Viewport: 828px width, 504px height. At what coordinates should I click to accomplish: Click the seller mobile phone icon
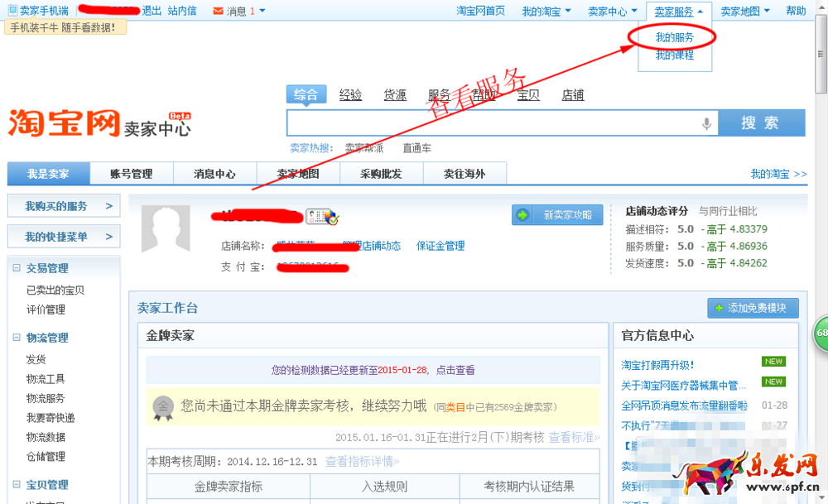(x=12, y=10)
